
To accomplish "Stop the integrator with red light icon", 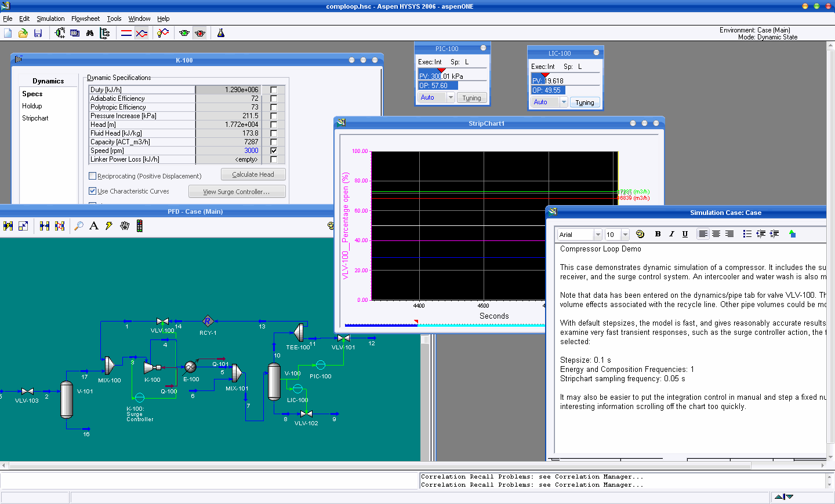I will [x=200, y=33].
